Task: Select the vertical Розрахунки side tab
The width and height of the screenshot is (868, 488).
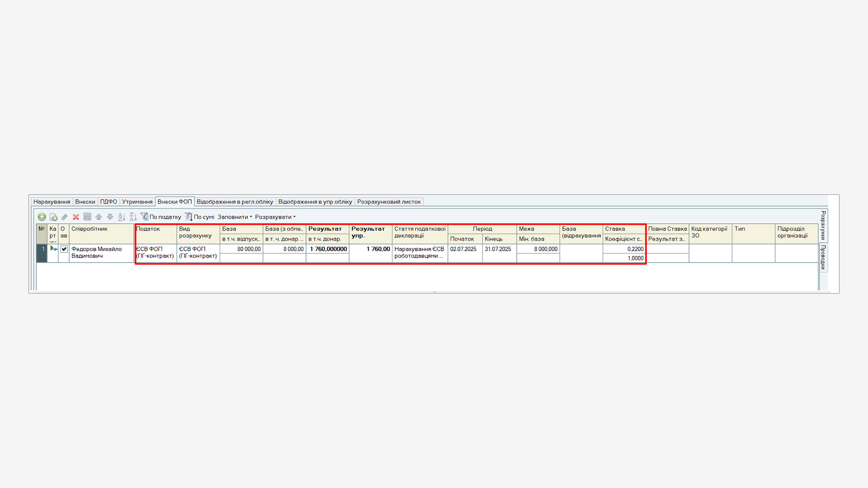Action: 823,225
